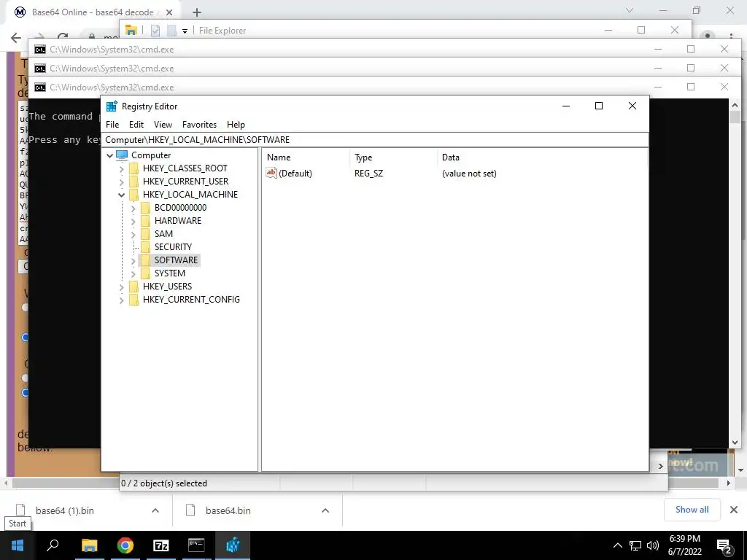Expand HKEY_CURRENT_CONFIG node
The image size is (747, 560).
[x=122, y=300]
